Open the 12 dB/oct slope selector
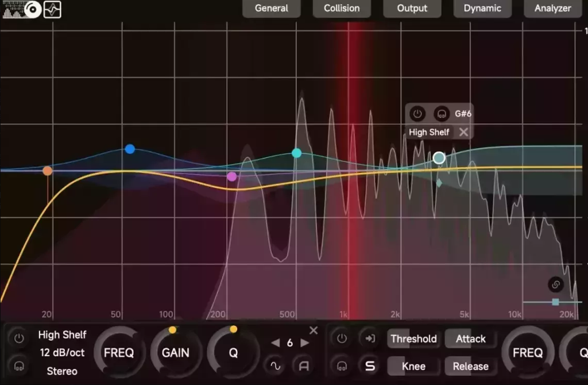The width and height of the screenshot is (588, 385). [x=62, y=352]
